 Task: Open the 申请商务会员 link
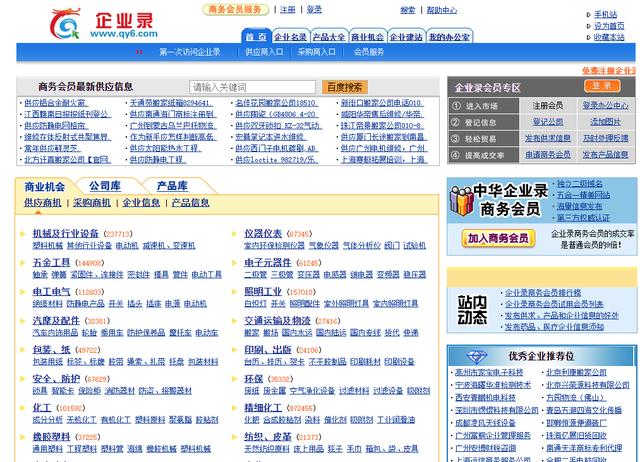pos(548,155)
